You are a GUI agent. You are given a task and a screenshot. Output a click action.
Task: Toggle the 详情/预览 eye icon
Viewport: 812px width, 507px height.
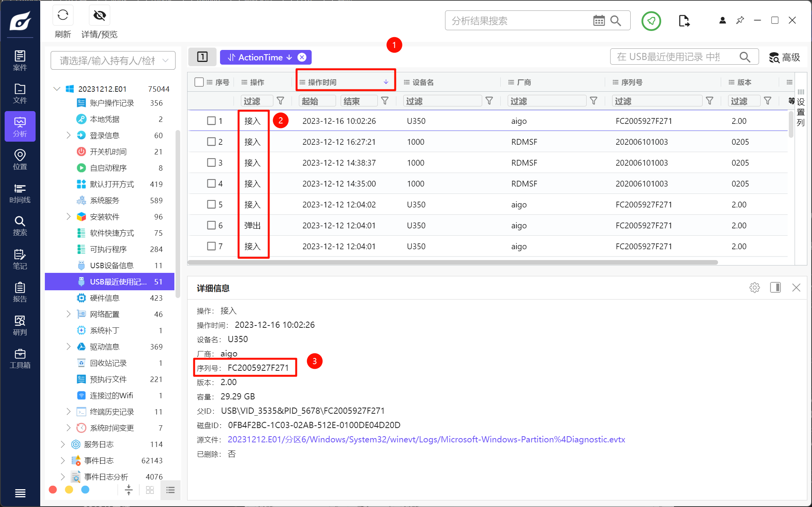click(99, 15)
